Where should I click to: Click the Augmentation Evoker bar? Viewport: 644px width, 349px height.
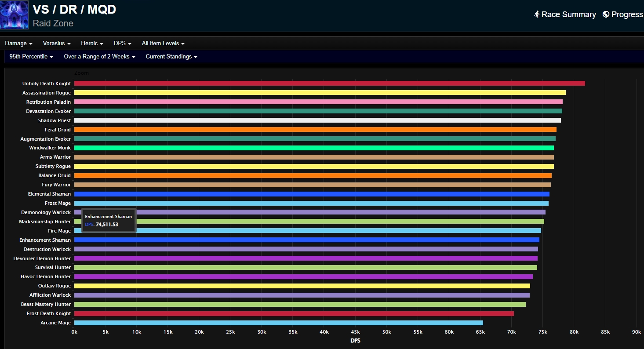click(315, 139)
